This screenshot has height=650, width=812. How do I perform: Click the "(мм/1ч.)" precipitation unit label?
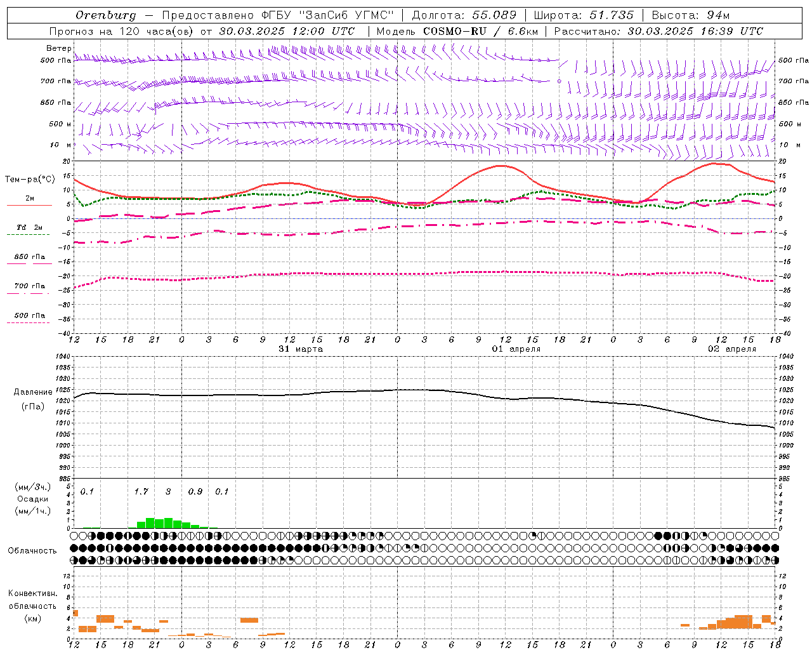(33, 510)
